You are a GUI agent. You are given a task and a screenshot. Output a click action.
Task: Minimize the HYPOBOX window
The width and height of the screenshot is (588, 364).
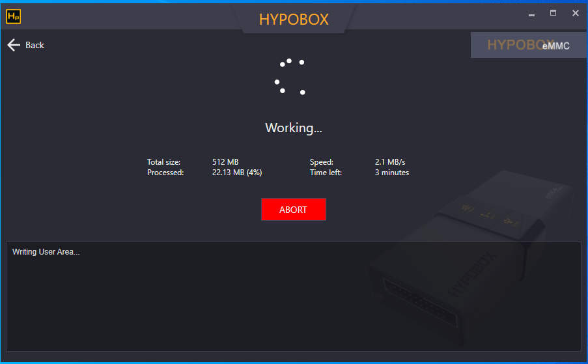click(531, 14)
